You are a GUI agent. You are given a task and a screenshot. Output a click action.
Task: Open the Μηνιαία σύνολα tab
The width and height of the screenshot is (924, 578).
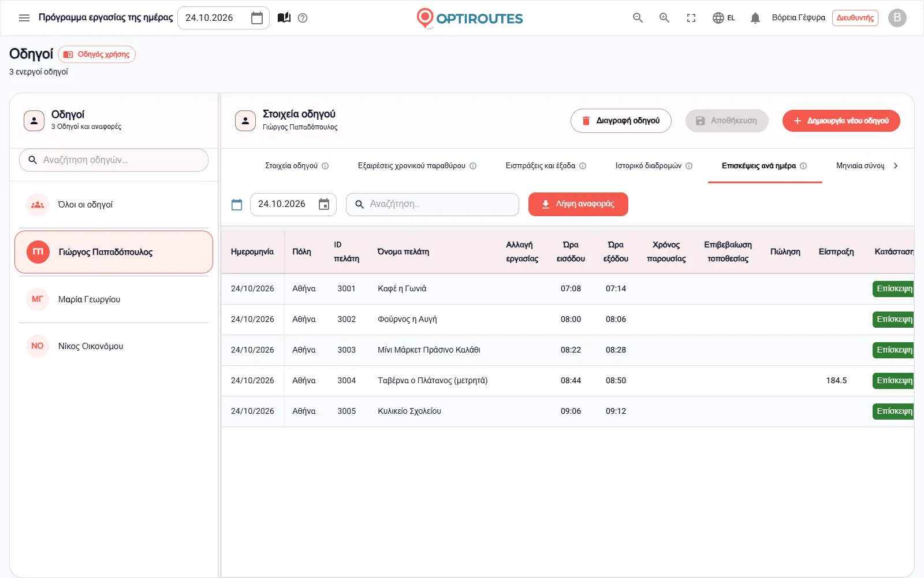pos(860,166)
